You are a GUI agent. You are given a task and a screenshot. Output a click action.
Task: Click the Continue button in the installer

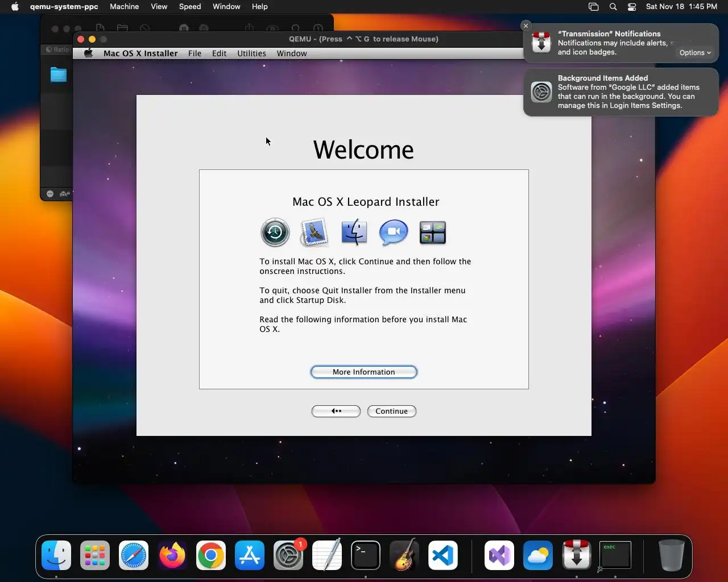pos(392,411)
